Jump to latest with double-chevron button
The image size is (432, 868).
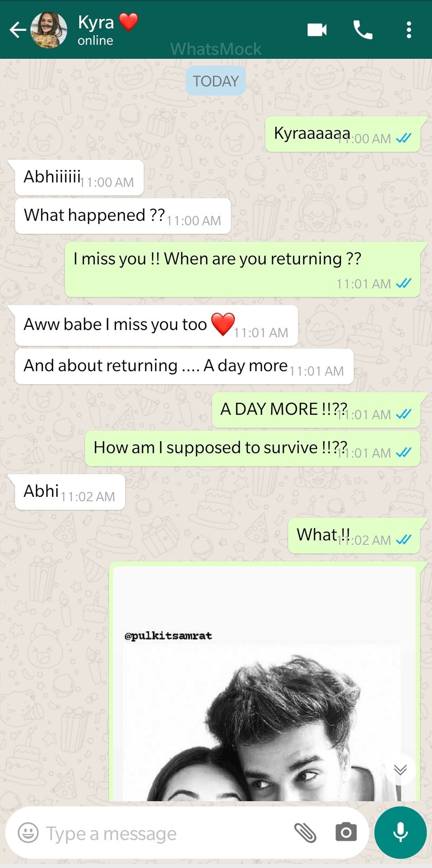pos(400,769)
